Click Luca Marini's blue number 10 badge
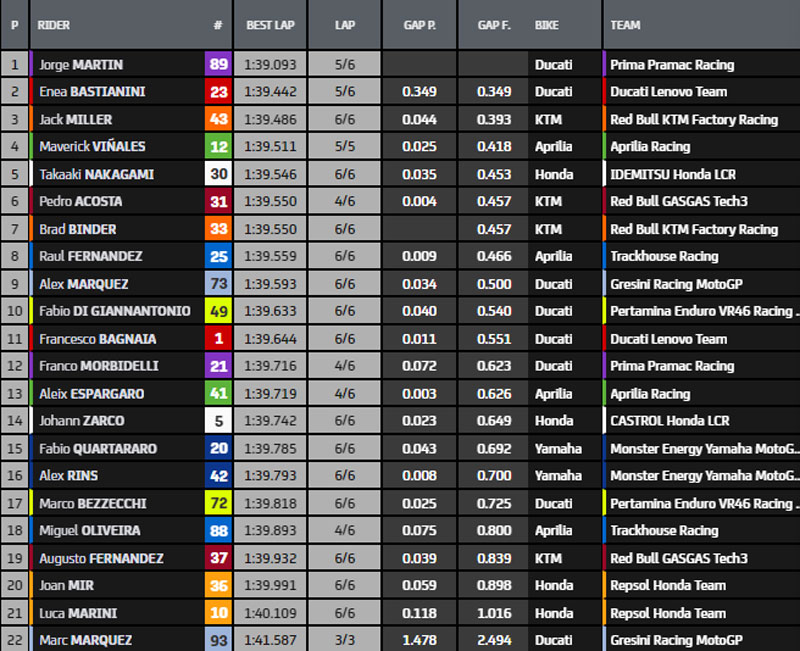Image resolution: width=800 pixels, height=651 pixels. pyautogui.click(x=218, y=613)
